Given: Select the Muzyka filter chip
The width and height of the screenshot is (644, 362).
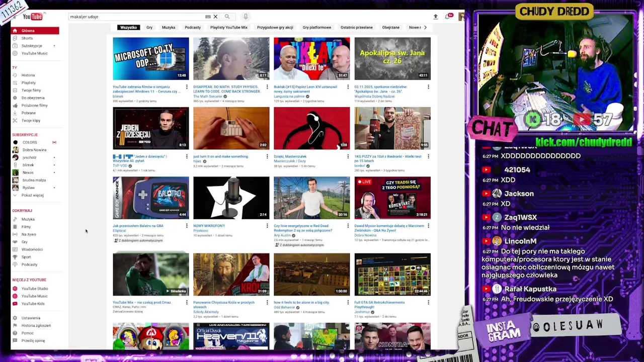Looking at the screenshot, I should point(169,27).
